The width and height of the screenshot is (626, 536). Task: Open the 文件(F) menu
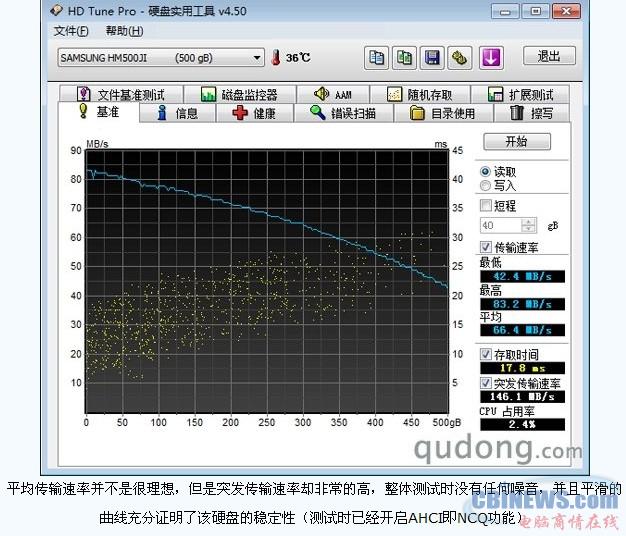pyautogui.click(x=71, y=31)
